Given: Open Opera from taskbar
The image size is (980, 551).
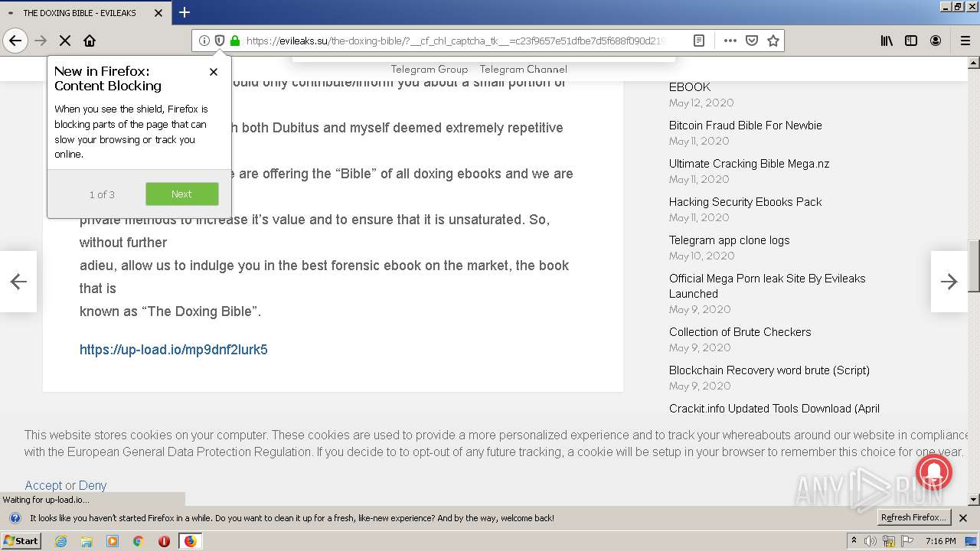Looking at the screenshot, I should [164, 541].
